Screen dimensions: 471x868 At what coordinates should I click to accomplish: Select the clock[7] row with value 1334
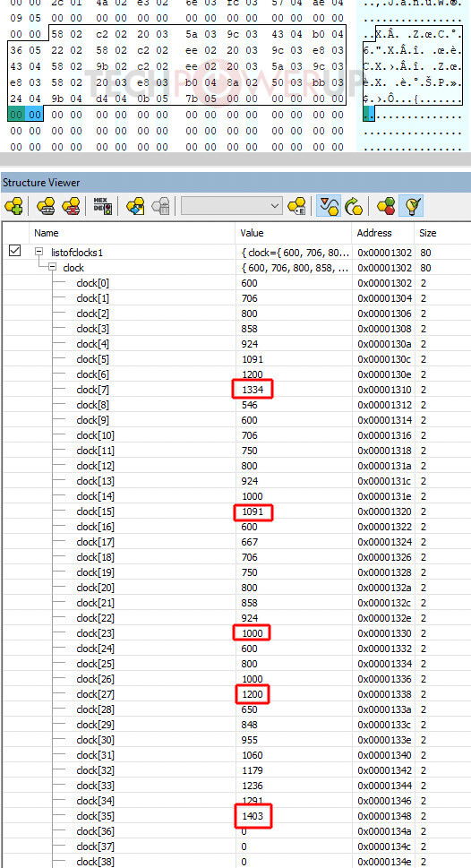click(x=235, y=390)
